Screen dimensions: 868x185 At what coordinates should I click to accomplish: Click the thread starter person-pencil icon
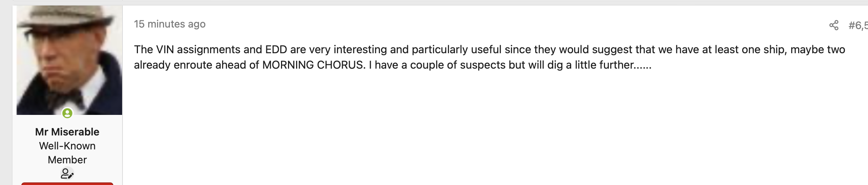67,173
